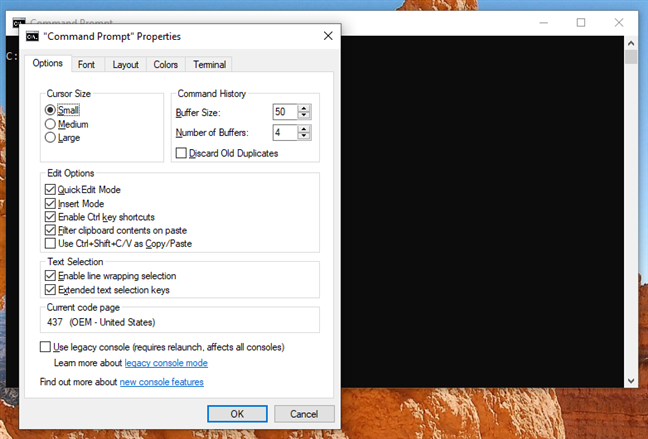Image resolution: width=648 pixels, height=439 pixels.
Task: Toggle QuickEdit Mode checkbox
Action: (x=50, y=190)
